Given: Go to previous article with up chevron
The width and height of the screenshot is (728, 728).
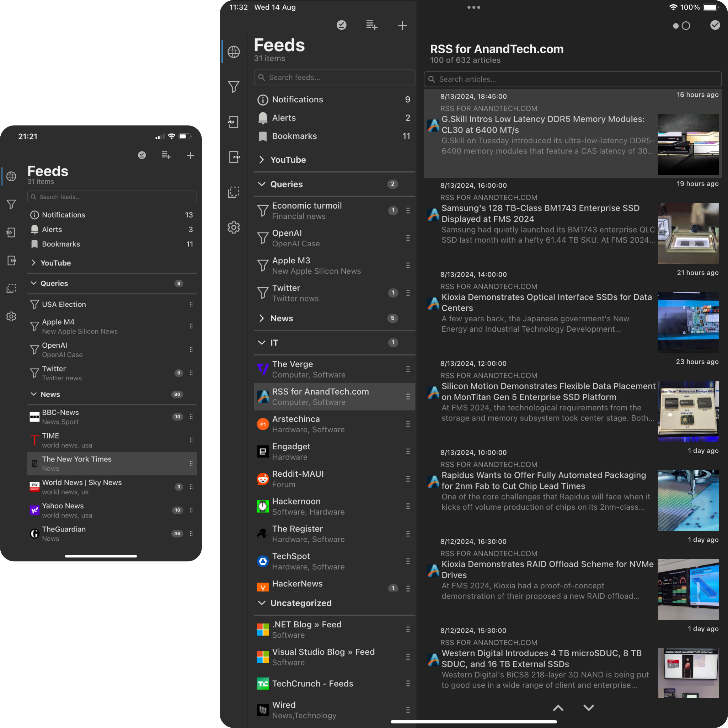Looking at the screenshot, I should (558, 708).
